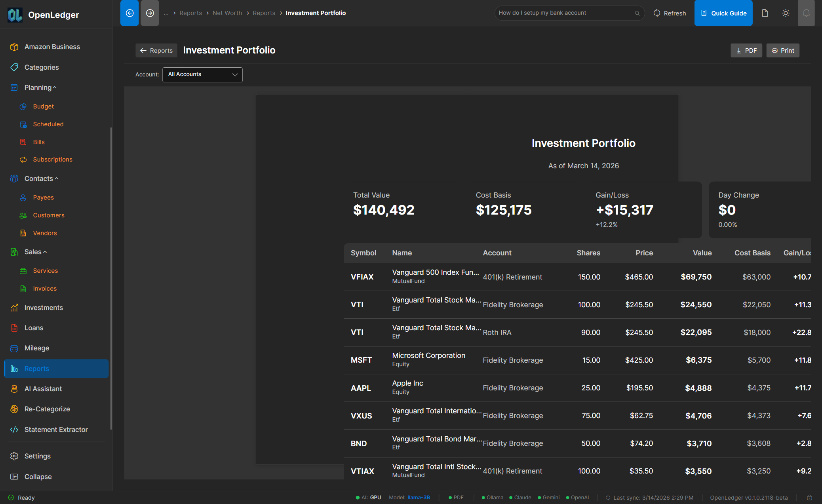Collapse the Planning section
The image size is (822, 504).
point(38,87)
